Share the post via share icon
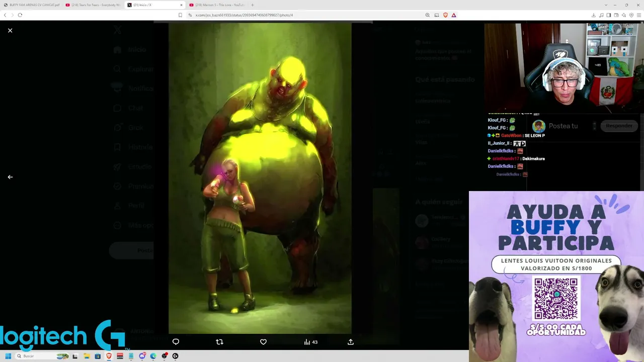Screen dimensions: 644x362 tap(351, 342)
